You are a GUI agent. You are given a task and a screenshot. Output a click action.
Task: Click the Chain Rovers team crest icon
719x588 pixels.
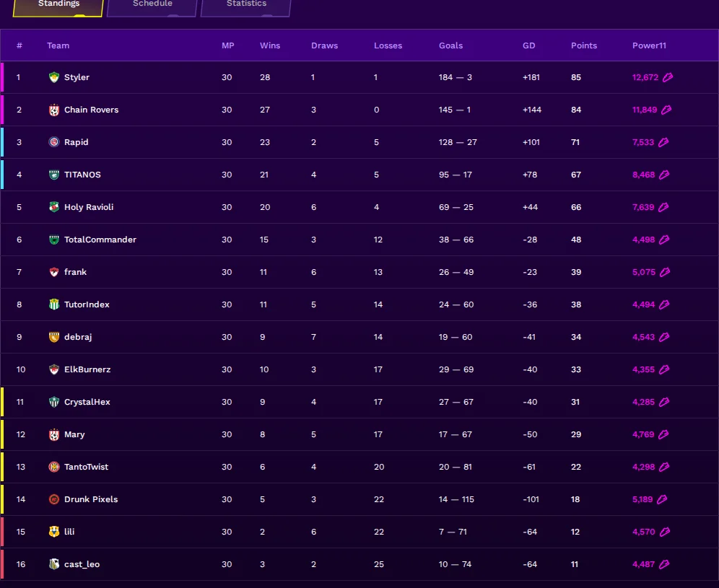[x=54, y=110]
